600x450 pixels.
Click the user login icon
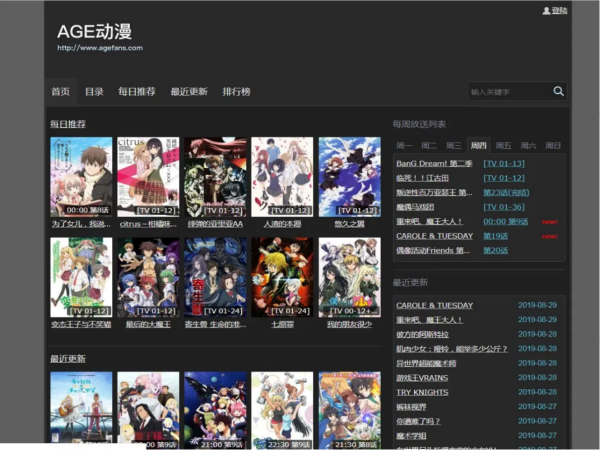(x=546, y=11)
